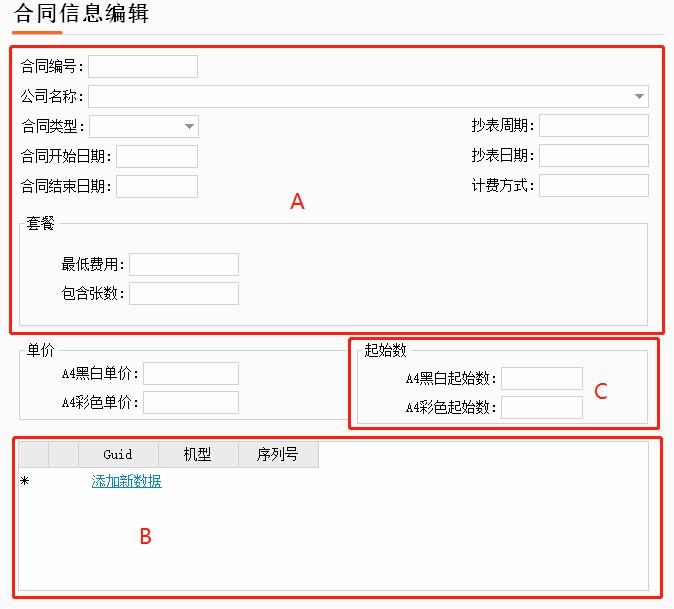This screenshot has width=674, height=609.
Task: Focus the 合同结束日期 field
Action: click(157, 187)
